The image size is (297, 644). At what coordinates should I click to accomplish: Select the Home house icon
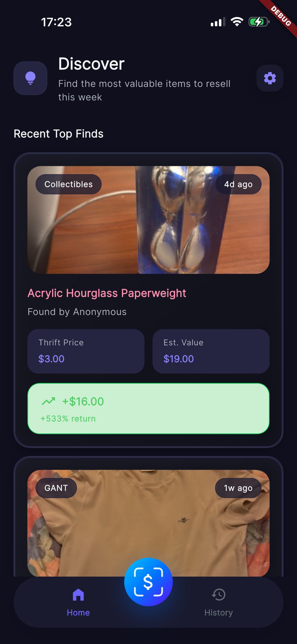coord(78,595)
